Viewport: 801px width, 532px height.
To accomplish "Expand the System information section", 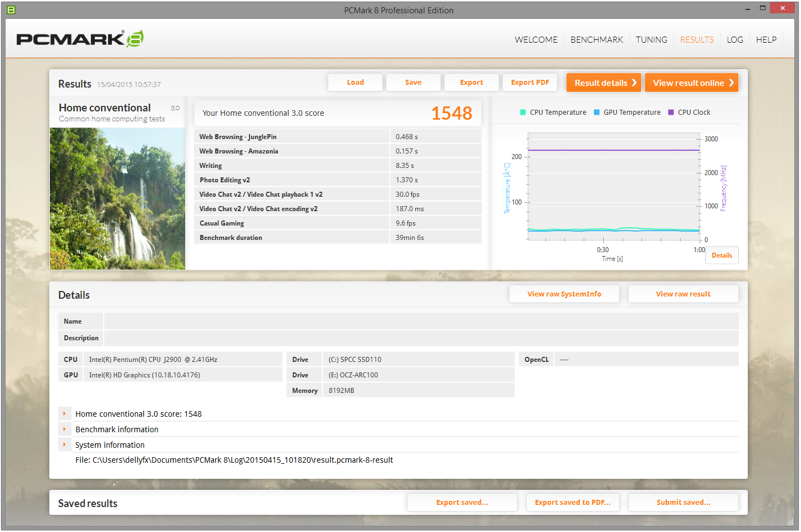I will tap(65, 445).
